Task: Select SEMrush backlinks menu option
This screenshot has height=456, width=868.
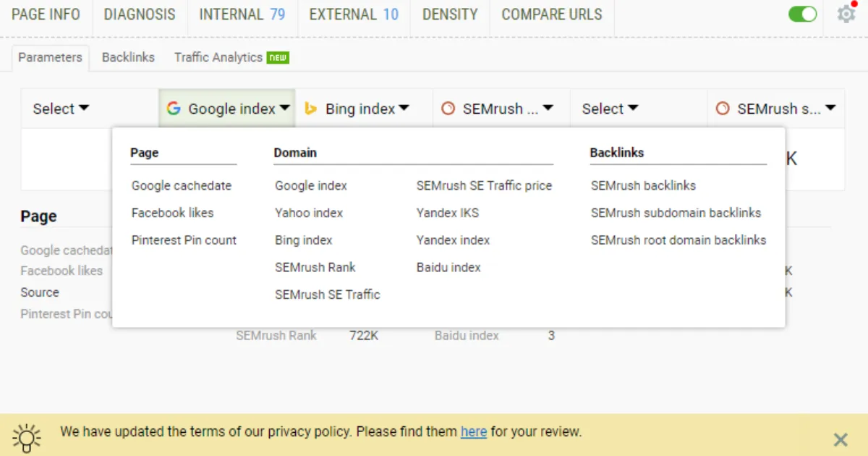Action: [x=643, y=185]
